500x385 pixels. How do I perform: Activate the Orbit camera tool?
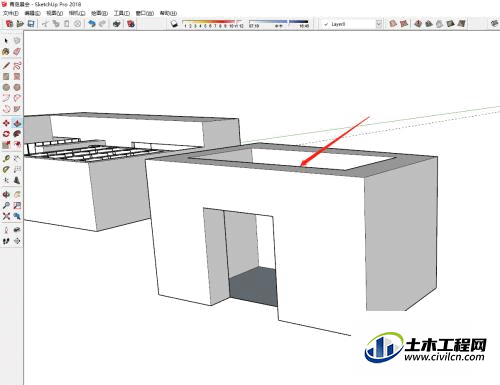pyautogui.click(x=6, y=194)
